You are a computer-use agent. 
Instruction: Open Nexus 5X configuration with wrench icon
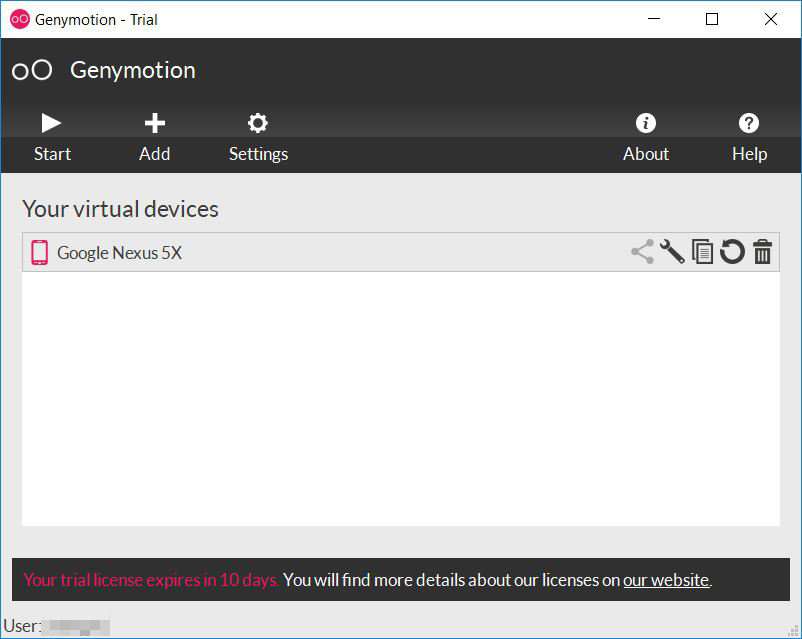tap(672, 252)
